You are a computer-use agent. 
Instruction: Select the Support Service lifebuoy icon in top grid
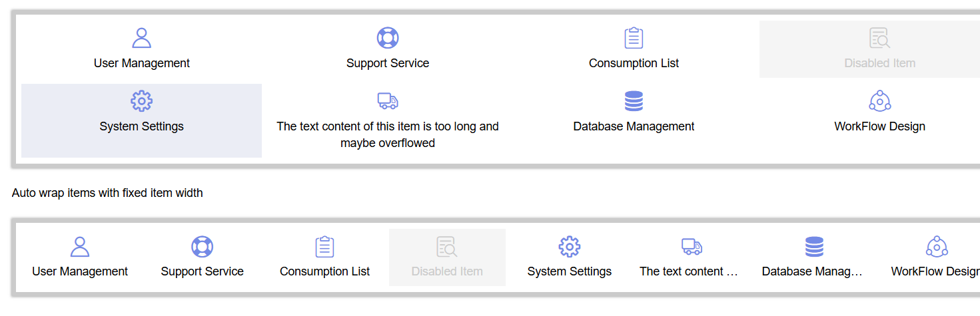(x=387, y=38)
